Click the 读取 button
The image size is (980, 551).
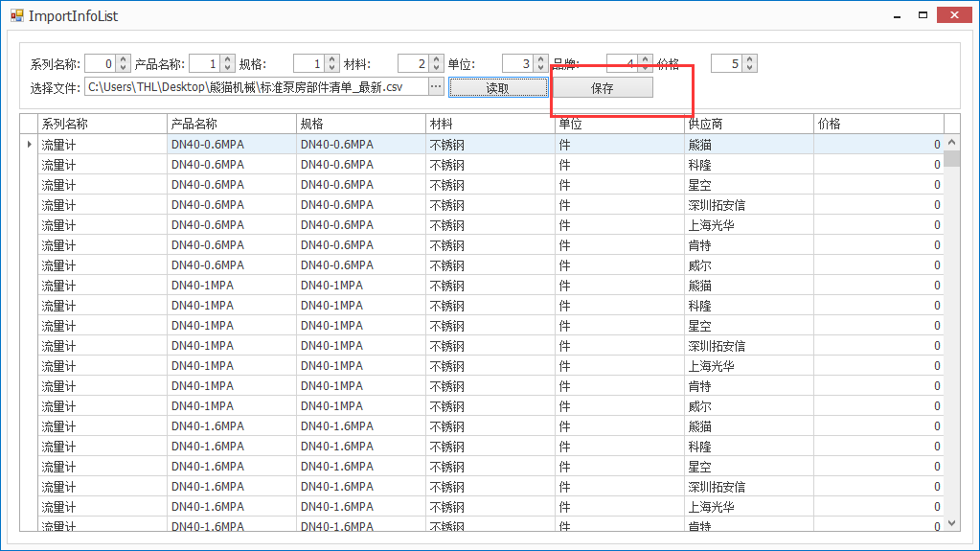pos(498,87)
